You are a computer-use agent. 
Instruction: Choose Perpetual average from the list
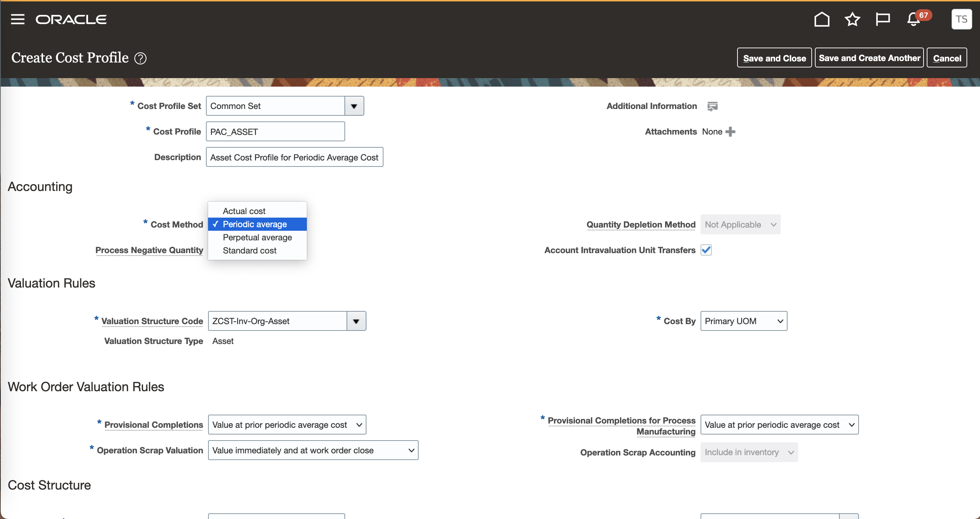click(x=257, y=237)
